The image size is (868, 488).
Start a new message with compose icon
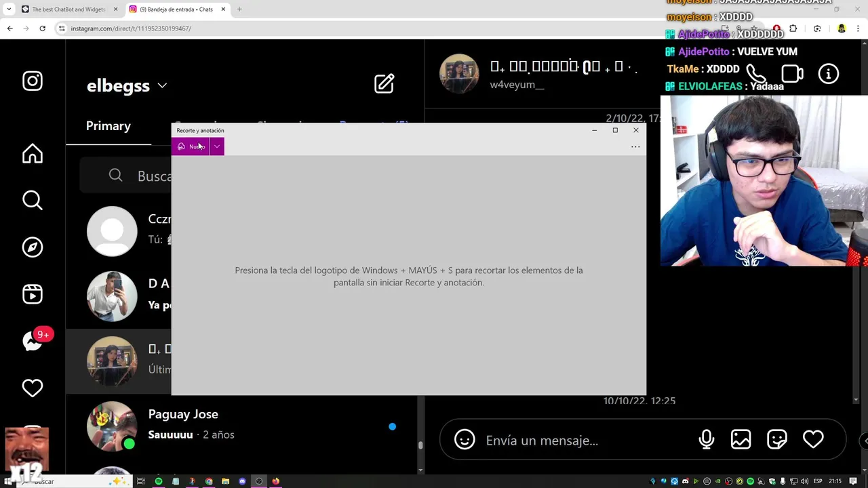point(384,83)
